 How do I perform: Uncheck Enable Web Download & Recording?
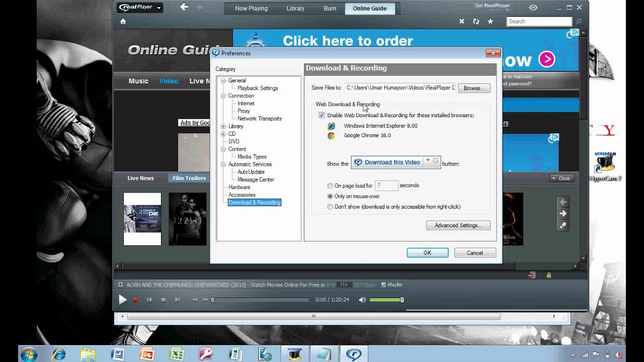tap(321, 115)
